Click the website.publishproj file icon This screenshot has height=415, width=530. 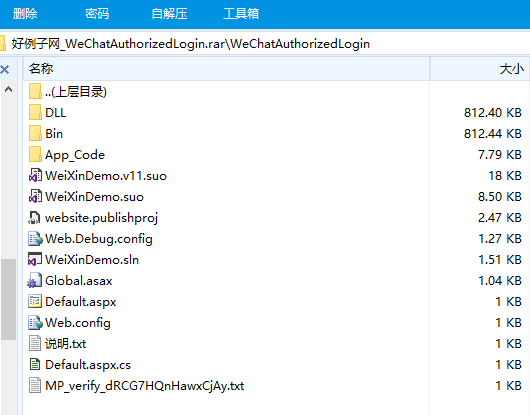34,217
